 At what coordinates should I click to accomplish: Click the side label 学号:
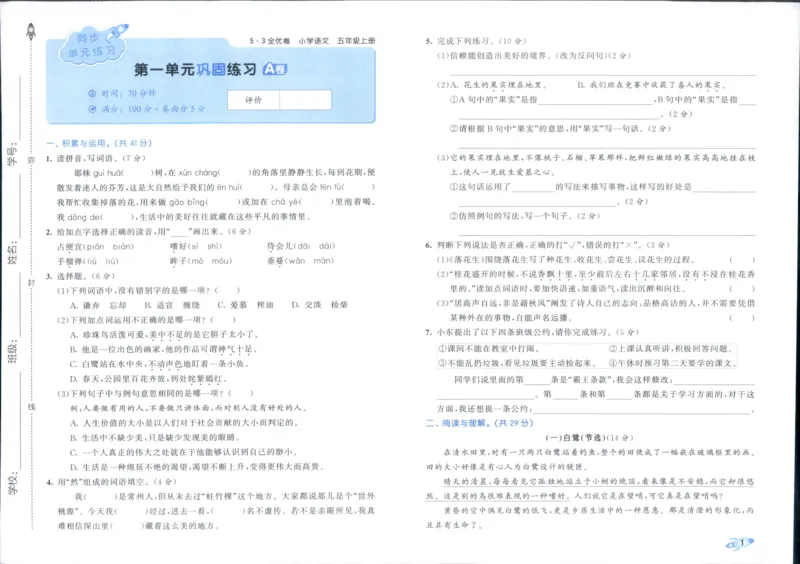coord(12,154)
